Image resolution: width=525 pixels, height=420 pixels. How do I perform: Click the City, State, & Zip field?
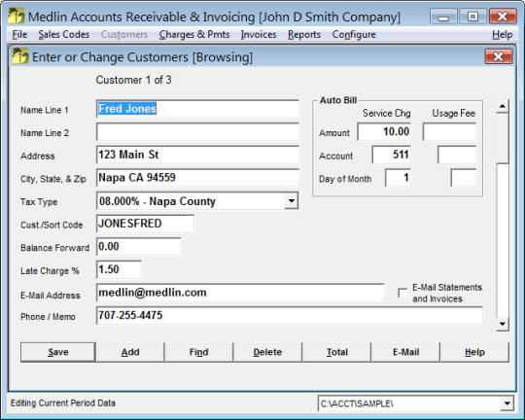pos(197,178)
